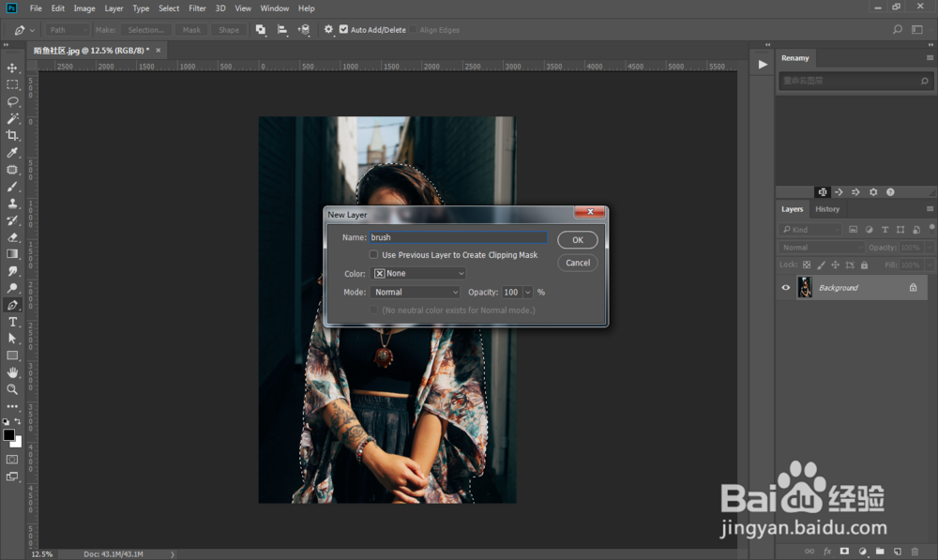Toggle lock image pixels brush icon
Image resolution: width=938 pixels, height=560 pixels.
coord(821,265)
